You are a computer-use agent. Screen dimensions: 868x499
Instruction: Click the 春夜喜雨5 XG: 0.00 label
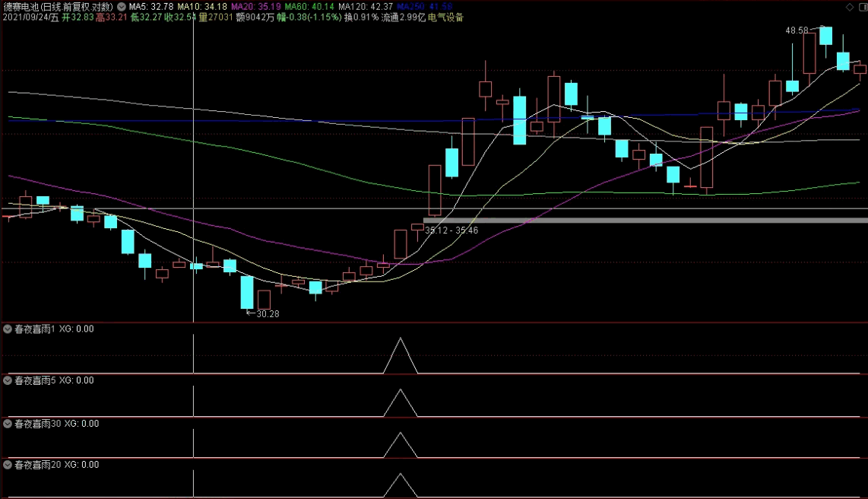coord(54,380)
